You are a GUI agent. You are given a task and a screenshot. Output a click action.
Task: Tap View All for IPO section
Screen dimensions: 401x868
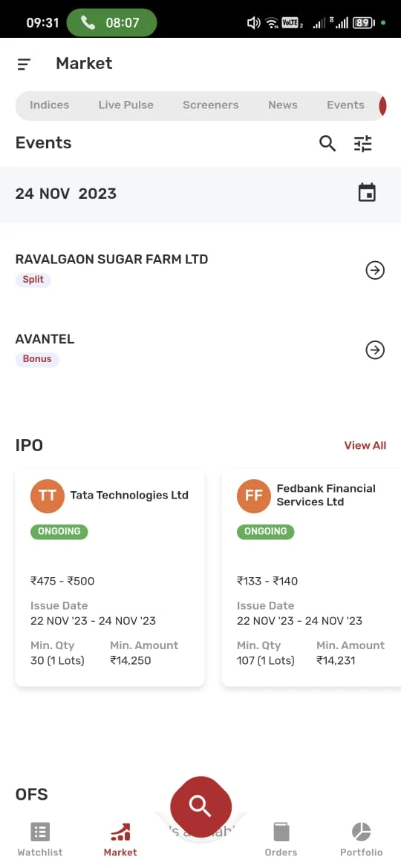click(365, 445)
